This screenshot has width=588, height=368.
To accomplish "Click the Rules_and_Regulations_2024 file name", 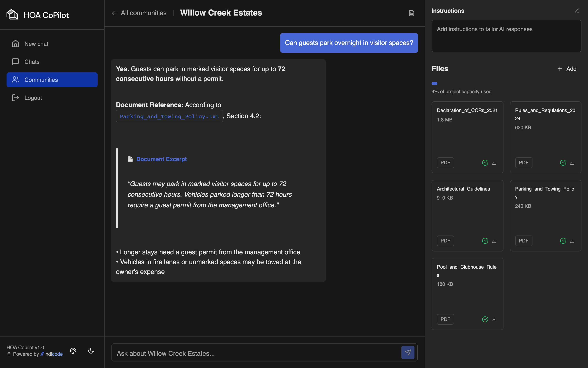I will click(545, 114).
